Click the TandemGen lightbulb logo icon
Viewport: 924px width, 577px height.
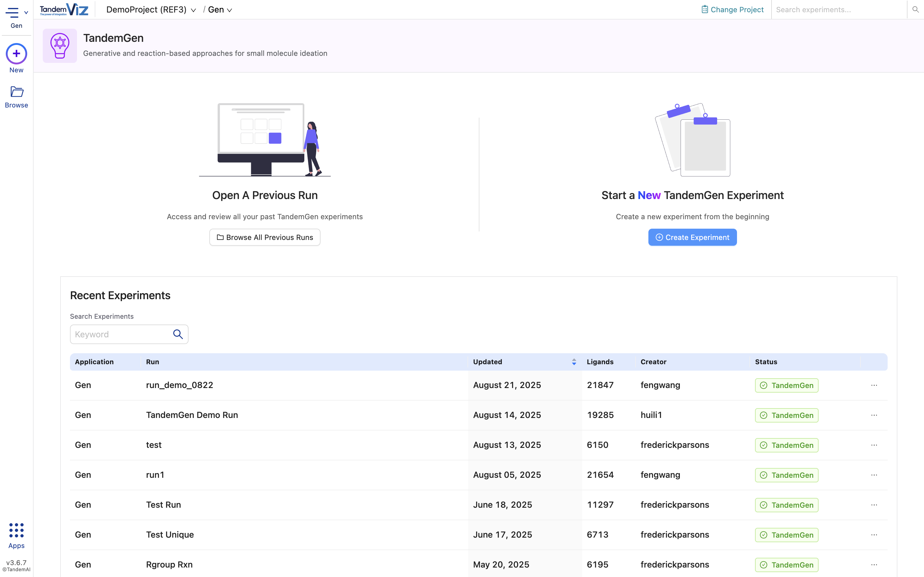point(60,46)
